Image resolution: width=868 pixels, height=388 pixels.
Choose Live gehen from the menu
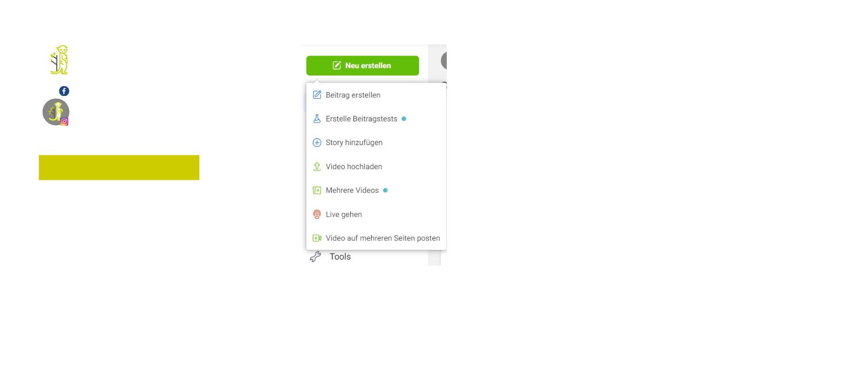(x=376, y=214)
